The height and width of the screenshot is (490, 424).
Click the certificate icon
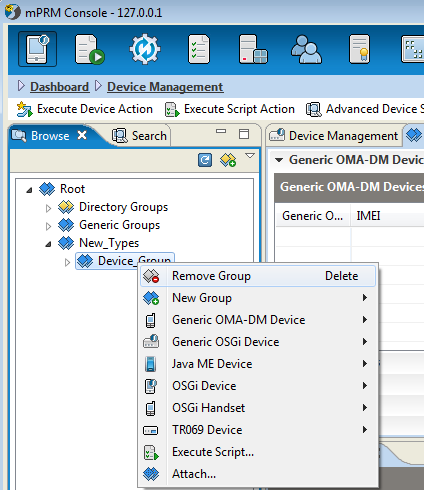pyautogui.click(x=359, y=49)
